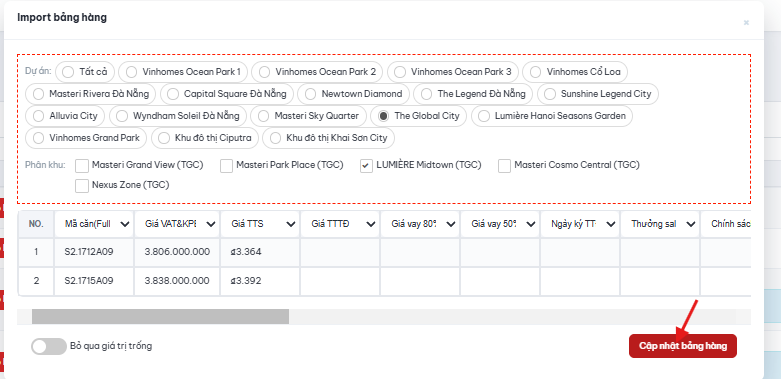Open Giá vay 50% column dropdown
Viewport: 781px width, 379px height.
pos(501,224)
